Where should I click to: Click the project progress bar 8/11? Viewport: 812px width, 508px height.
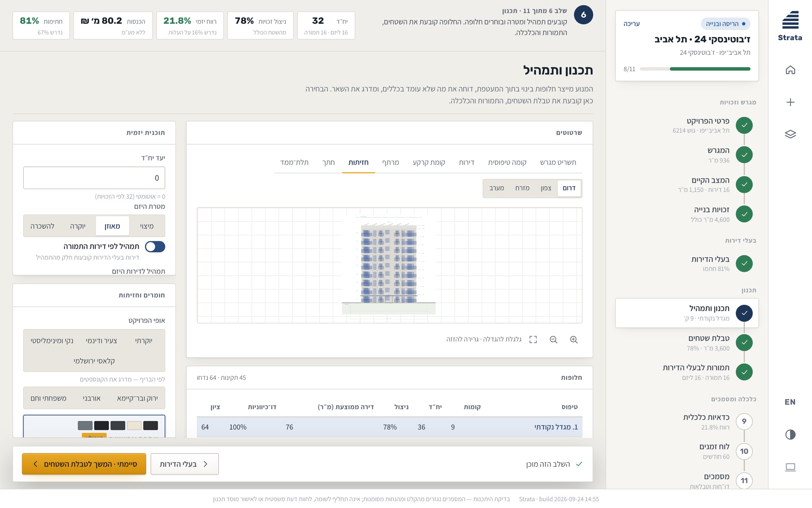(695, 69)
